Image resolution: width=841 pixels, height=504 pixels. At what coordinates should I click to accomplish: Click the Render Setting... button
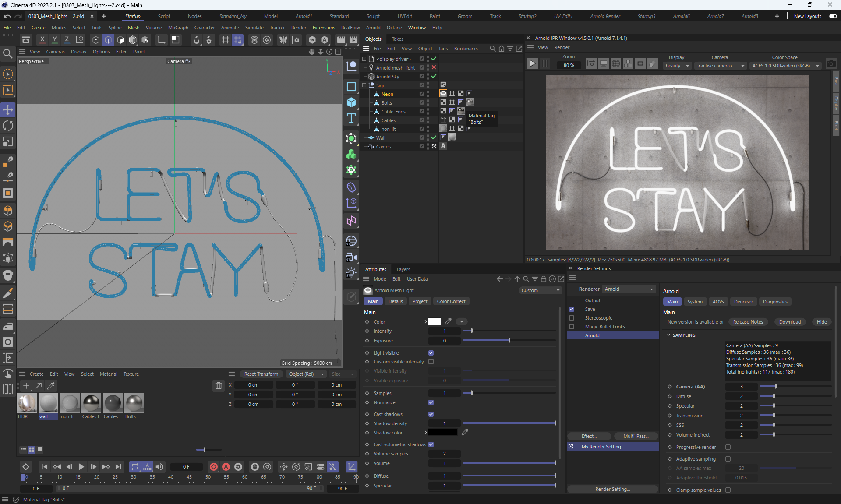(612, 489)
